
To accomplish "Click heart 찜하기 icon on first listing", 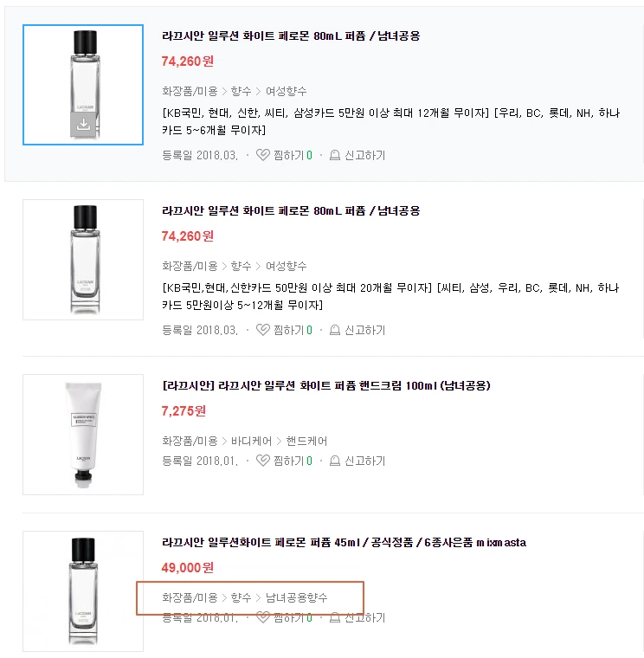I will (262, 155).
